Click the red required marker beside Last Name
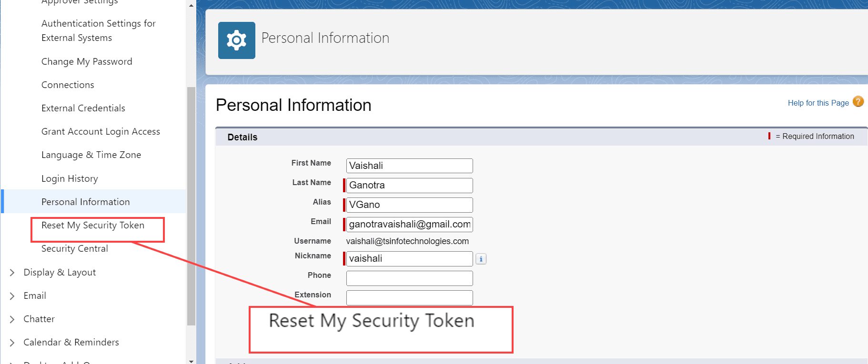This screenshot has width=868, height=364. 344,185
